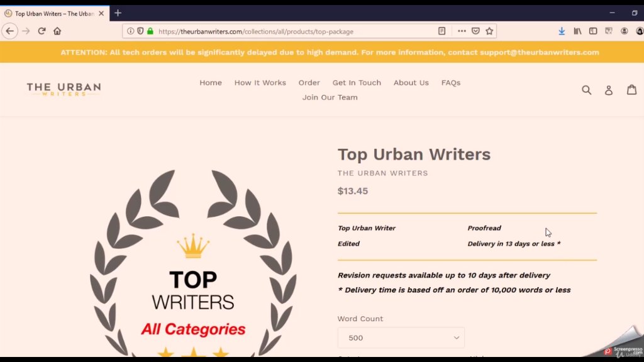Open the downloads panel
The height and width of the screenshot is (362, 644).
click(562, 31)
